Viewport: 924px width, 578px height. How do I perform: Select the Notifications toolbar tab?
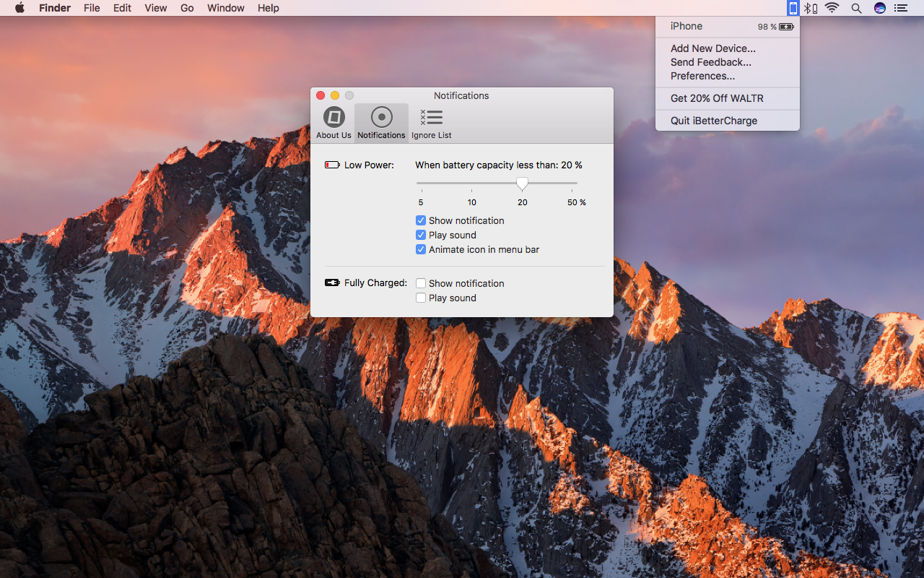point(381,123)
